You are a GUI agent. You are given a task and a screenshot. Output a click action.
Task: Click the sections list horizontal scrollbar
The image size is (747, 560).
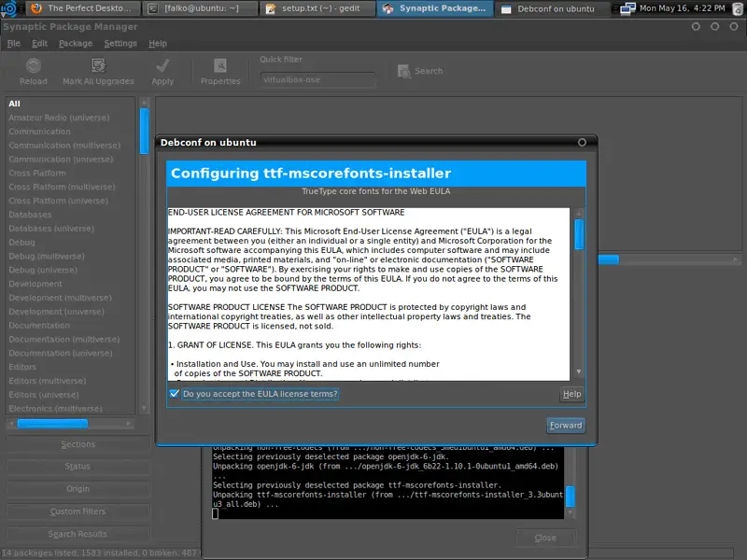(x=52, y=424)
